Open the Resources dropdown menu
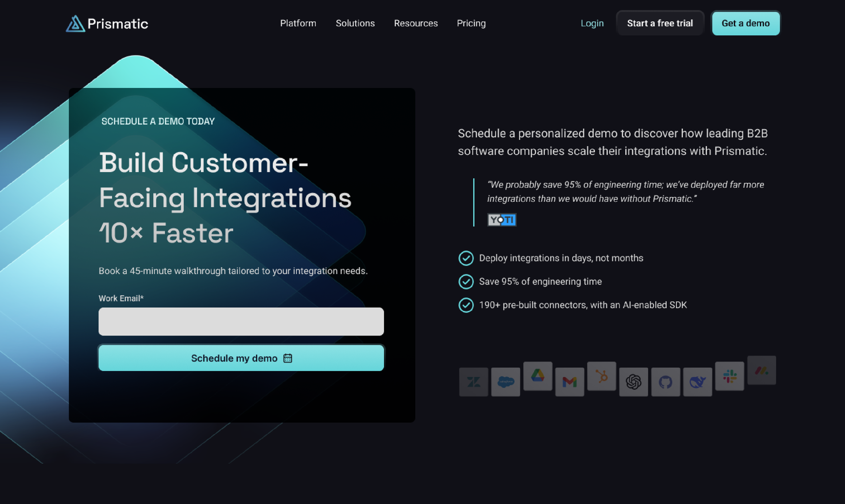This screenshot has height=504, width=845. tap(415, 23)
